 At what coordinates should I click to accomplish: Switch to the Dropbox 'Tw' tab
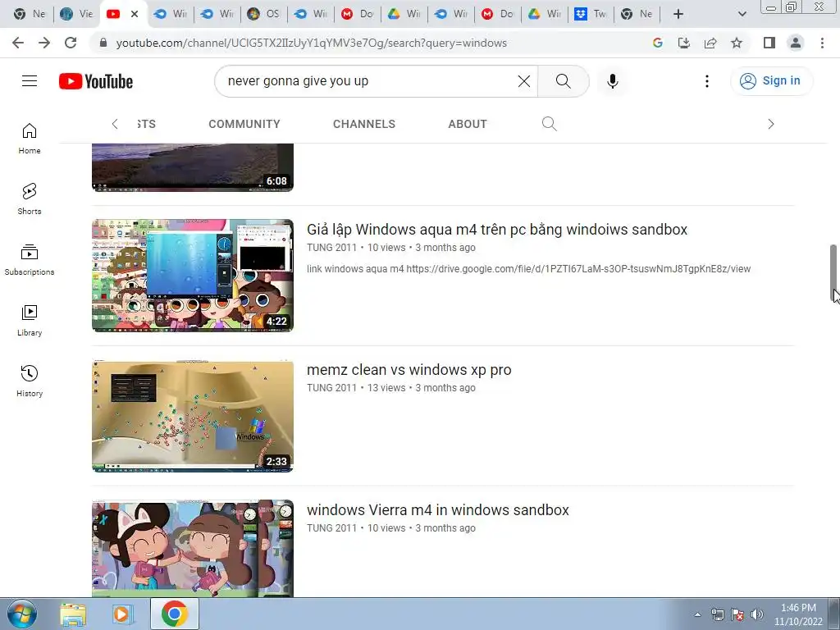click(591, 14)
